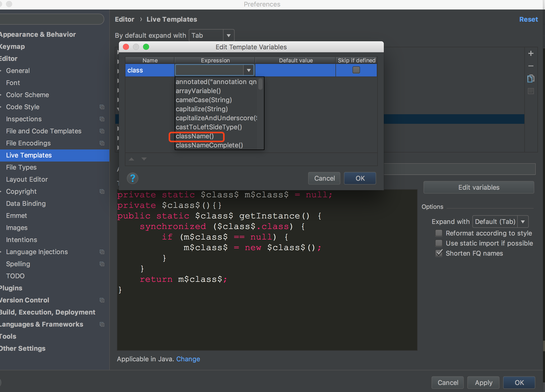
Task: Toggle Skip if defined checkbox for class
Action: 356,70
